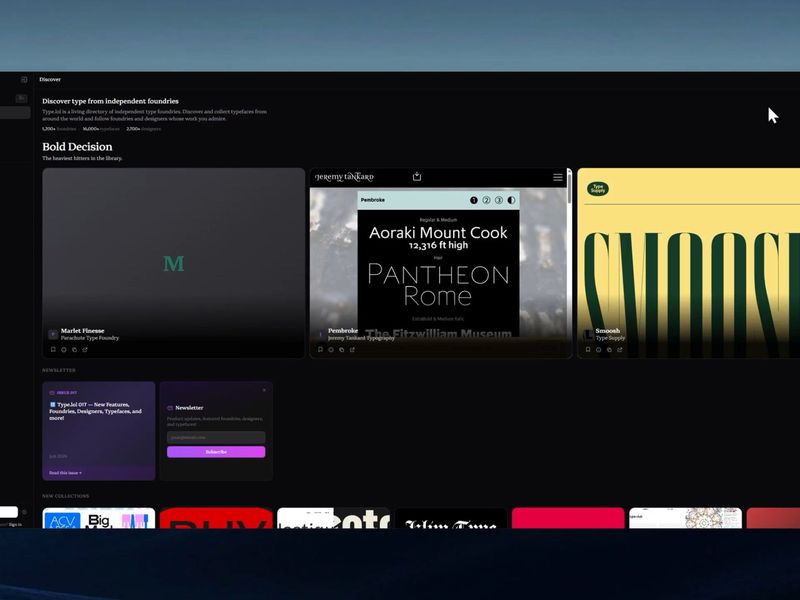
Task: Click the circle icon on Smoosh card
Action: [x=598, y=349]
